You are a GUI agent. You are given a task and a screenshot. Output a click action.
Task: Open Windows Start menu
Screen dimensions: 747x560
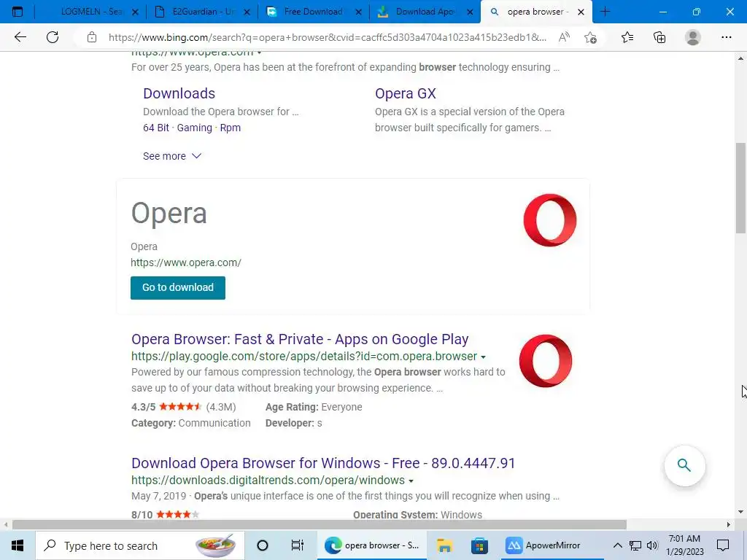18,545
